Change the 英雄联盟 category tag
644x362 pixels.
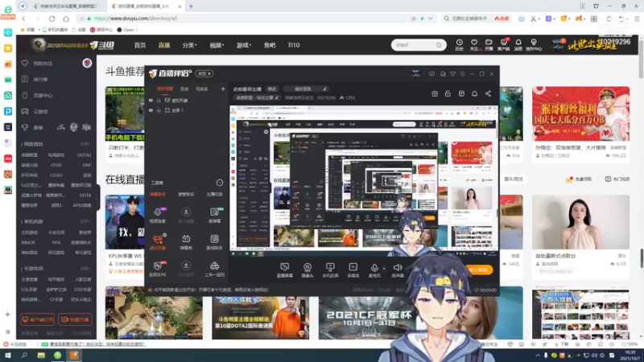point(257,98)
